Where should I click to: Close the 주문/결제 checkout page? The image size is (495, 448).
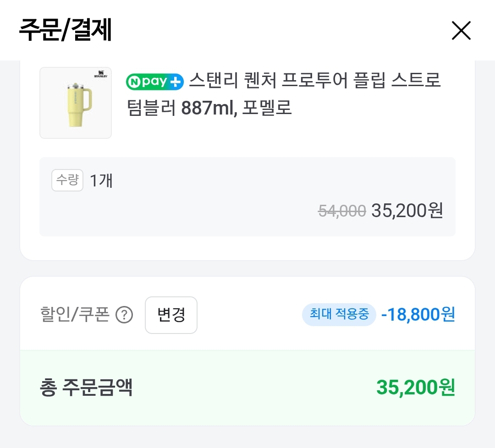(461, 31)
